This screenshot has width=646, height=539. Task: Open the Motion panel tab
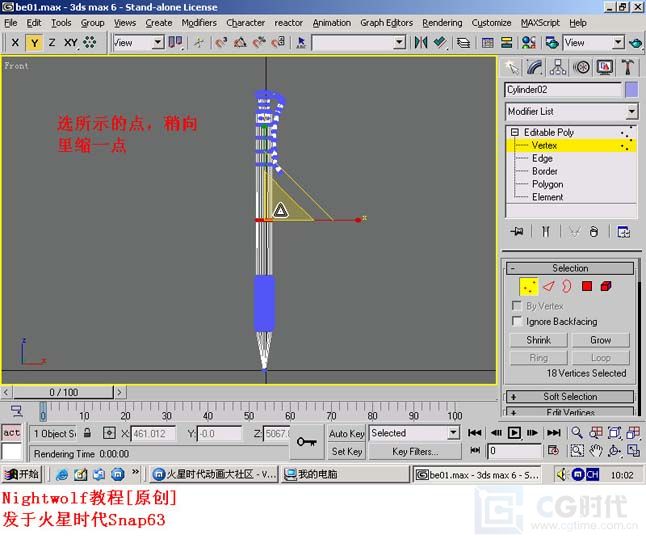tap(581, 68)
